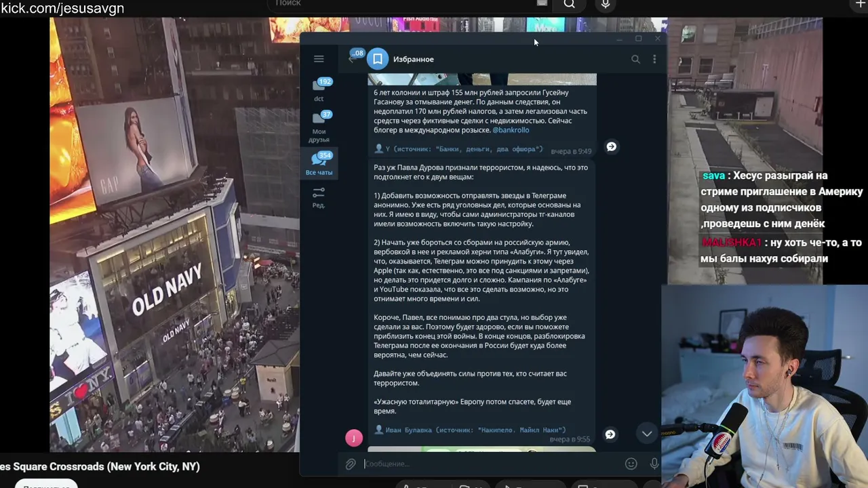The image size is (868, 488).
Task: Click the sava username in stream chat
Action: click(x=713, y=176)
